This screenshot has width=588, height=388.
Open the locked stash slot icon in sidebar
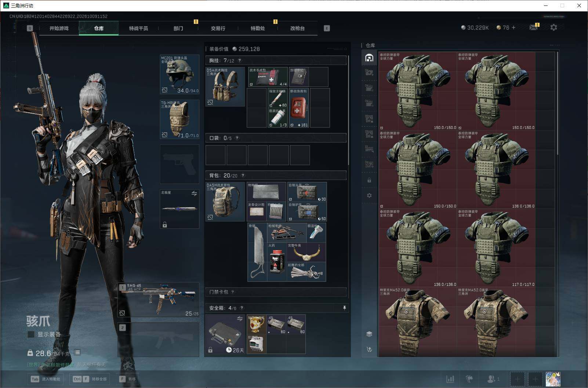coord(369,180)
